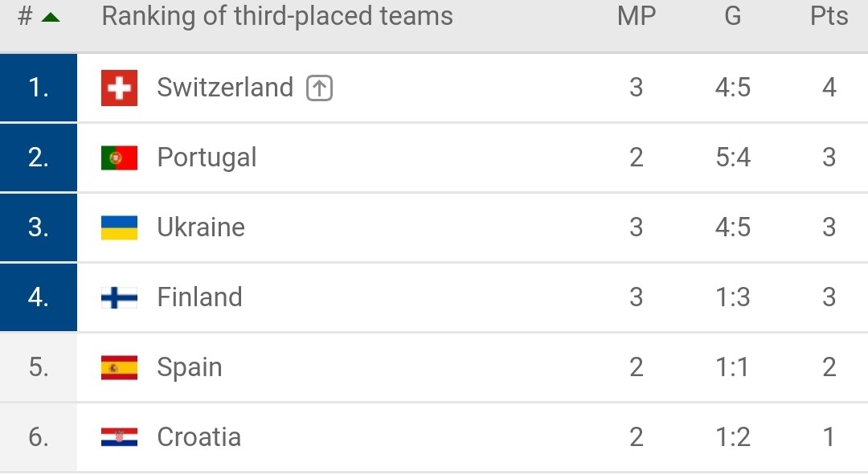Open the Ukraine team page
Image resolution: width=868 pixels, height=475 pixels.
(200, 227)
